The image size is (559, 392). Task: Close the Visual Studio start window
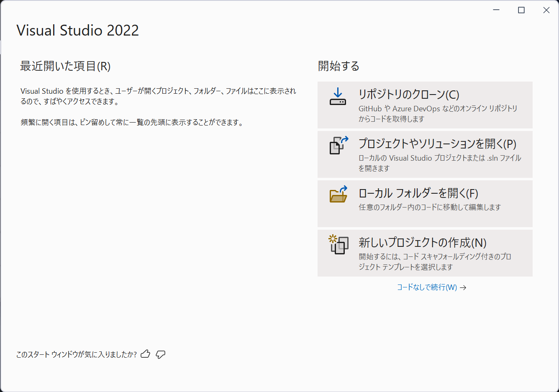coord(546,10)
